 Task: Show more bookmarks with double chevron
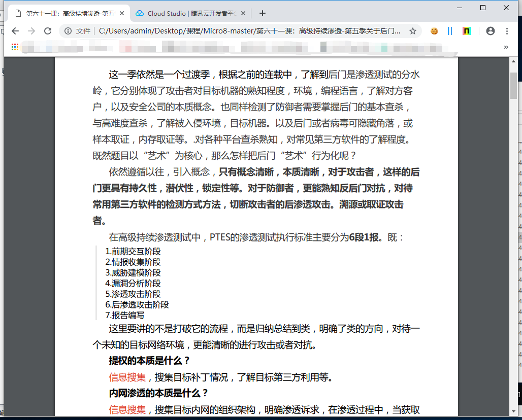click(x=506, y=47)
